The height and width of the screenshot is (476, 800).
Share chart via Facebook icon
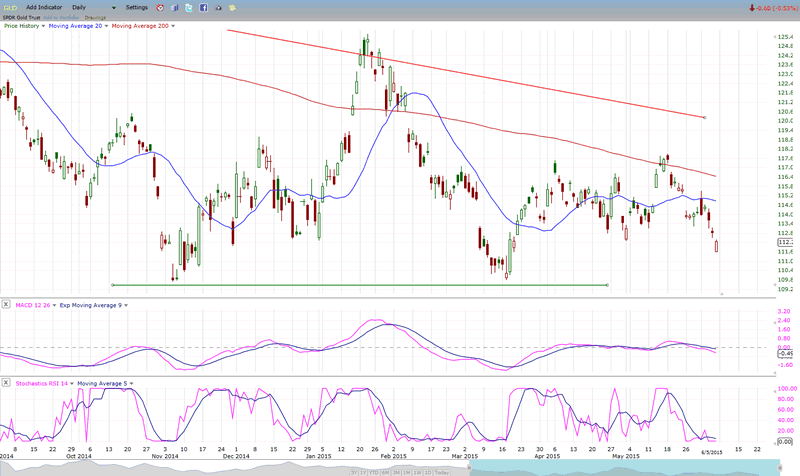[204, 7]
